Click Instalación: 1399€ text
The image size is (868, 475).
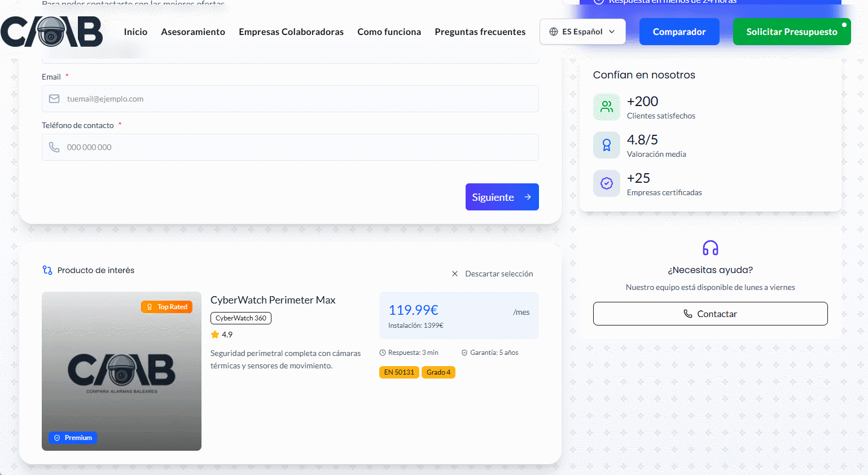416,326
